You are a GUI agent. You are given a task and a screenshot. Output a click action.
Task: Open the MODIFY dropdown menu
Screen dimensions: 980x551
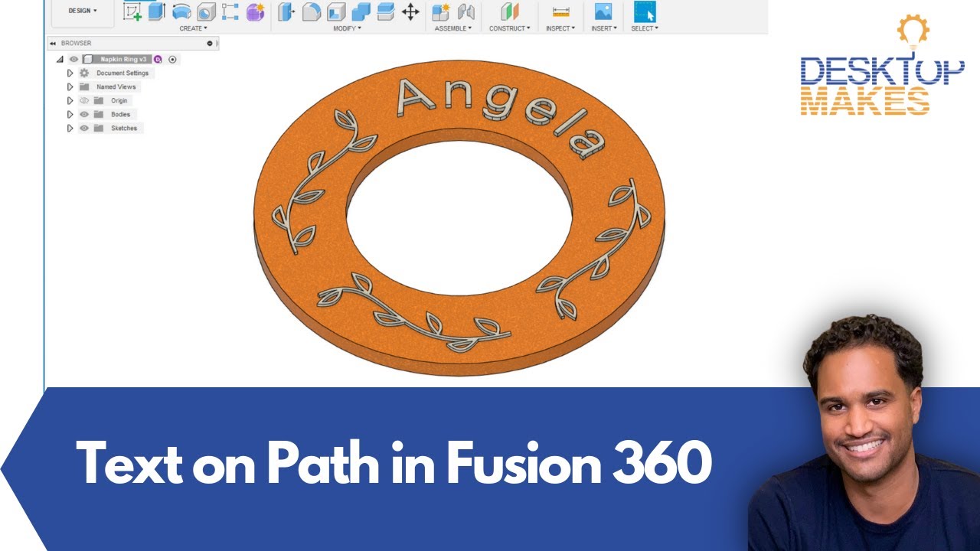[x=347, y=28]
